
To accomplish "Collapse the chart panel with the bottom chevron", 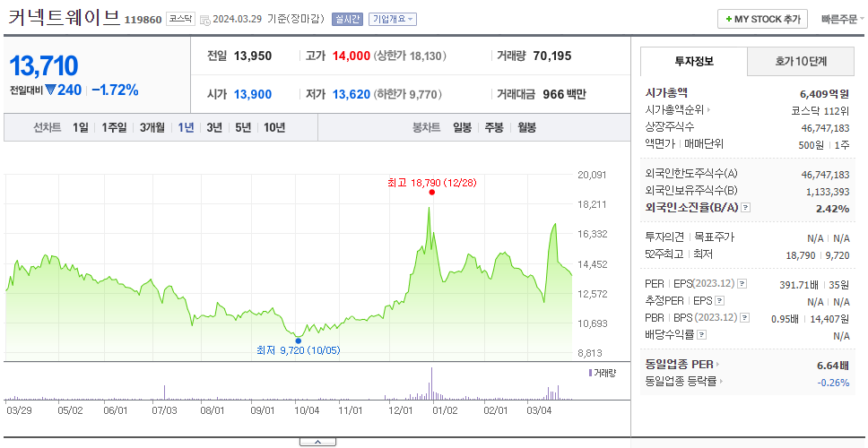I will click(317, 442).
